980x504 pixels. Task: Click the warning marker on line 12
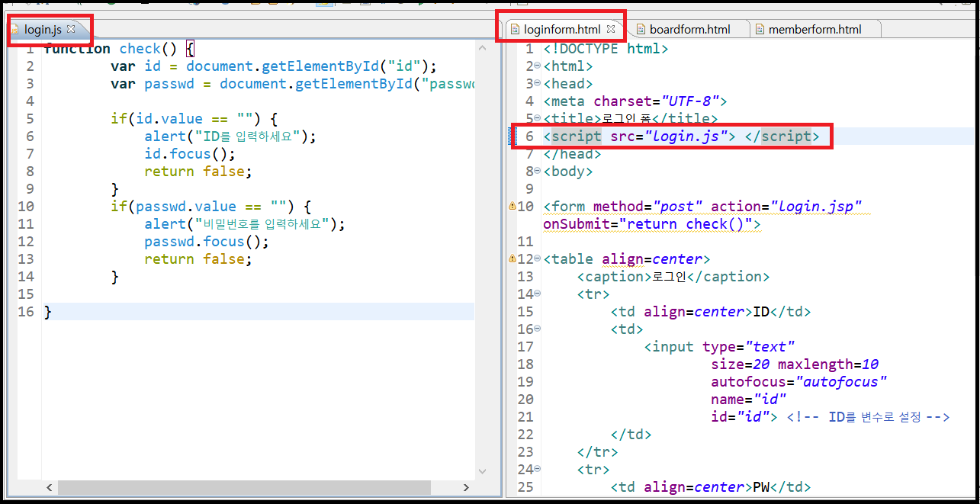512,258
